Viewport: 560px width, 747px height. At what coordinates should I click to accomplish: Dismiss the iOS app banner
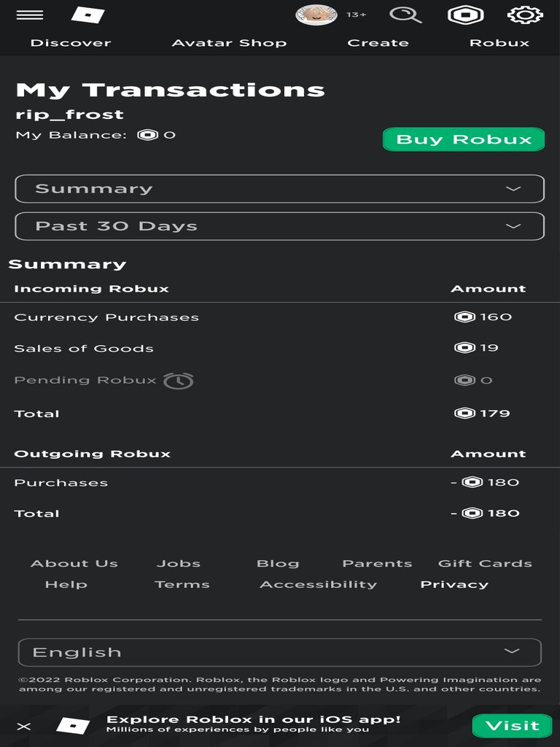[24, 726]
